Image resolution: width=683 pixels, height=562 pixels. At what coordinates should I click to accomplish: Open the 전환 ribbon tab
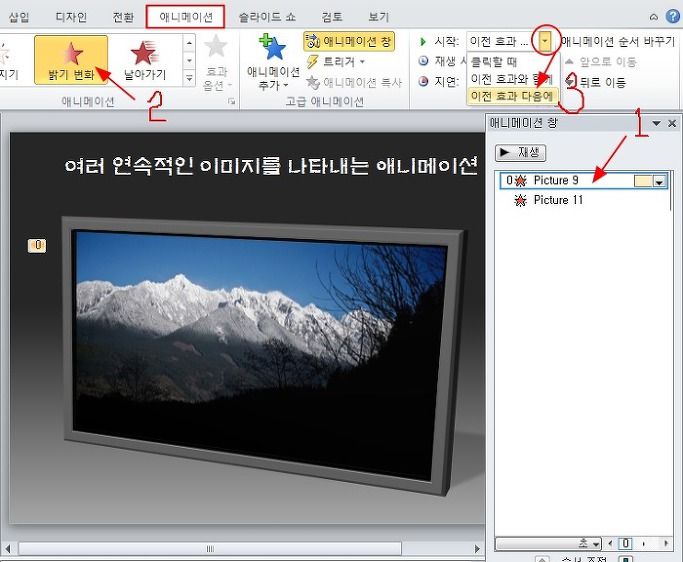click(123, 17)
